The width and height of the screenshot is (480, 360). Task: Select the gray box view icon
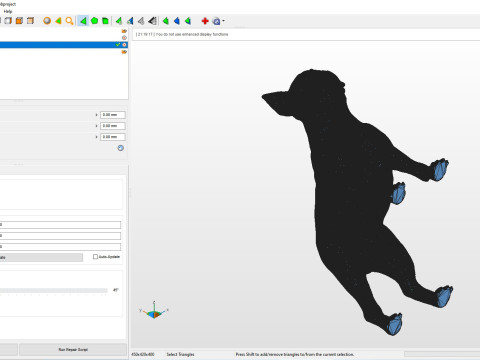pyautogui.click(x=8, y=21)
